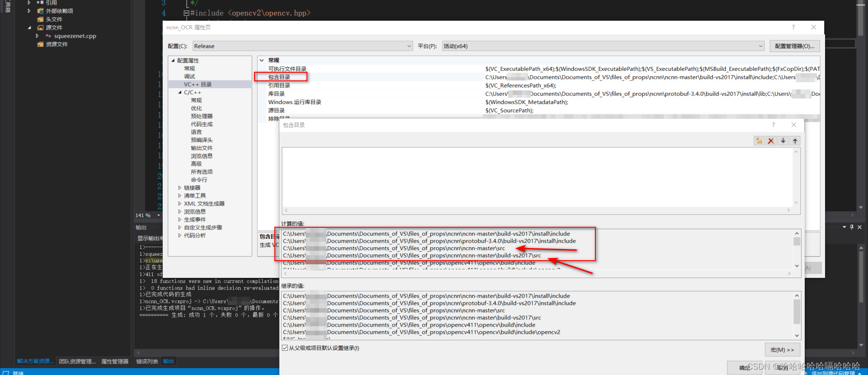
Task: Toggle 从父级或项目默认设置继承 checkbox
Action: 285,347
